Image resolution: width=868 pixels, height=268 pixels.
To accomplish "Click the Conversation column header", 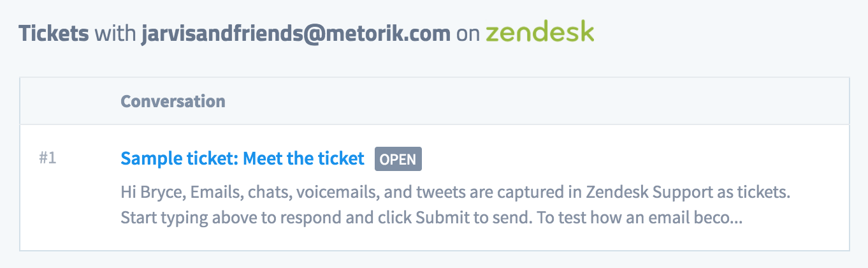I will pos(173,101).
